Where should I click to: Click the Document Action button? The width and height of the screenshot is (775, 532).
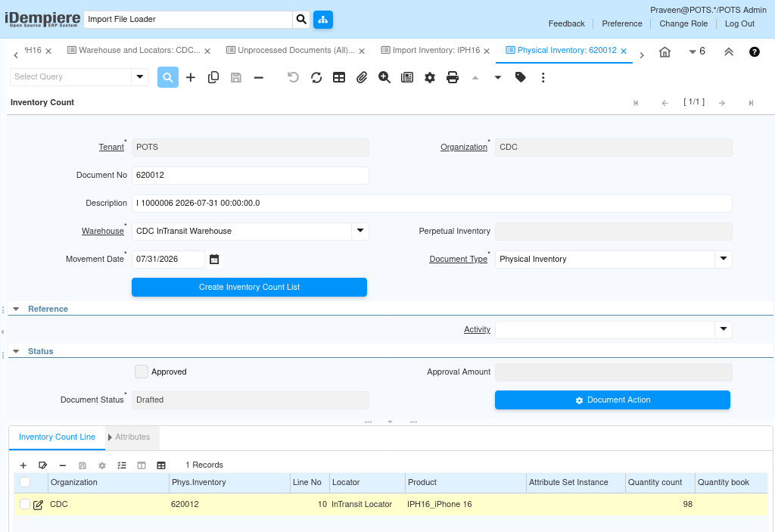point(612,400)
